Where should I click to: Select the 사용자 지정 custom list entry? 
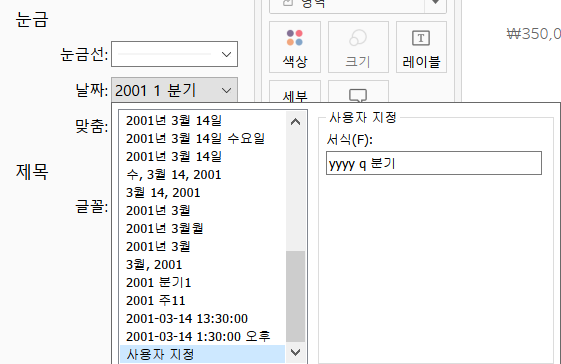tap(203, 354)
